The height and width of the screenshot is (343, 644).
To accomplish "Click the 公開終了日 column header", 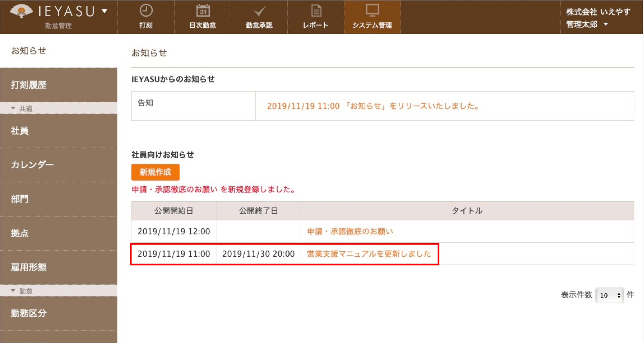I will click(259, 211).
